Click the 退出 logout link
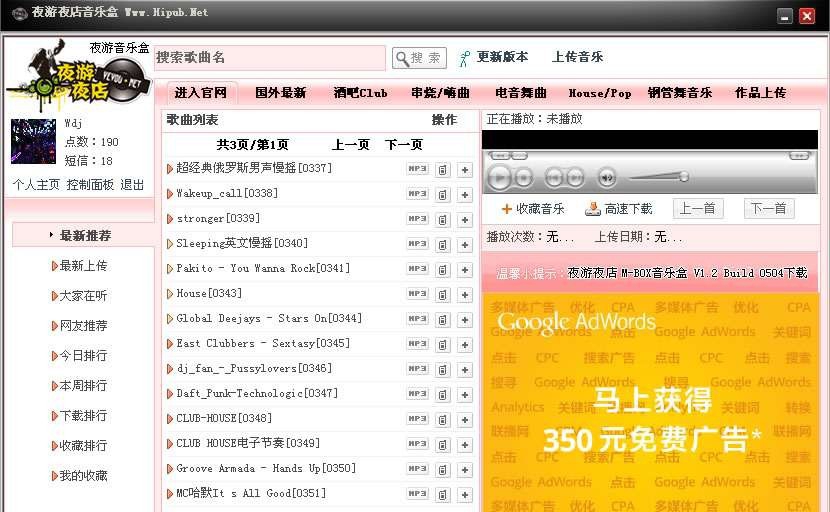830x512 pixels. (132, 185)
